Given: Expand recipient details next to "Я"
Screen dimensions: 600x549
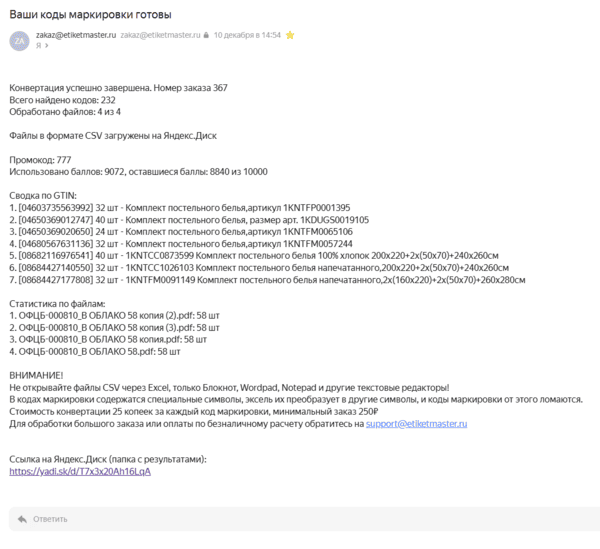Looking at the screenshot, I should tap(46, 46).
